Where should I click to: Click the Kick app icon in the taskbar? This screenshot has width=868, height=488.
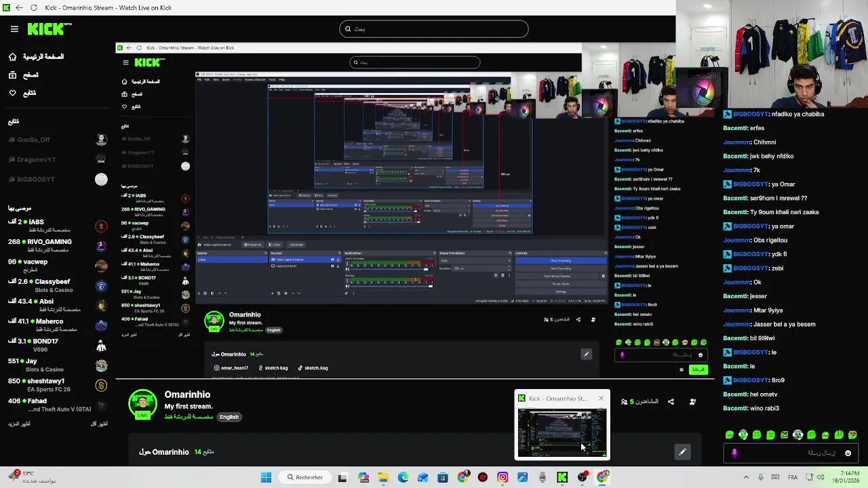pyautogui.click(x=562, y=477)
